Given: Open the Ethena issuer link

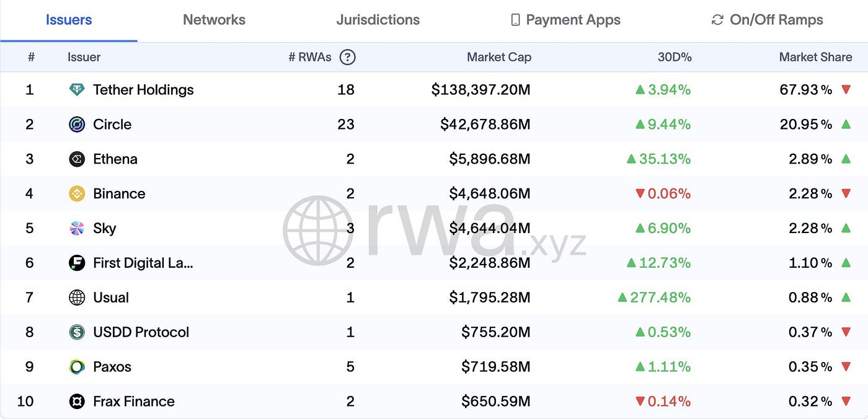Looking at the screenshot, I should [115, 159].
